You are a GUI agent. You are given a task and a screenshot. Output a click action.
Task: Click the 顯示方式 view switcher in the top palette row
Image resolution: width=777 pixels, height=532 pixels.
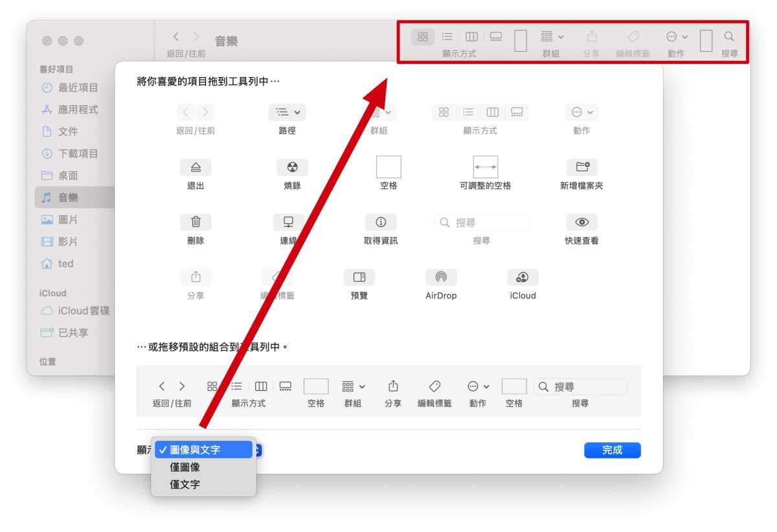[480, 112]
